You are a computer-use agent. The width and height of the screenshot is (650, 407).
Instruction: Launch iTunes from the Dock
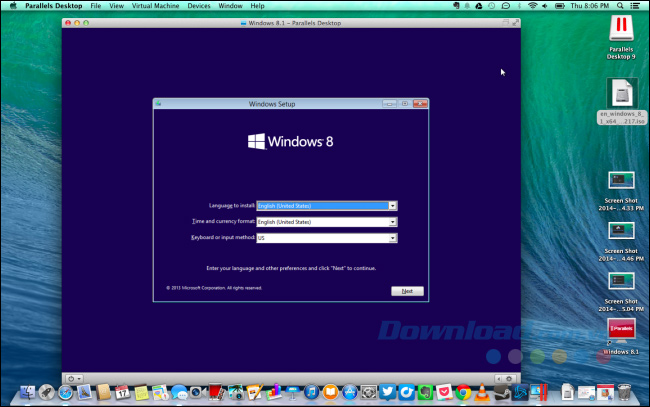(311, 392)
